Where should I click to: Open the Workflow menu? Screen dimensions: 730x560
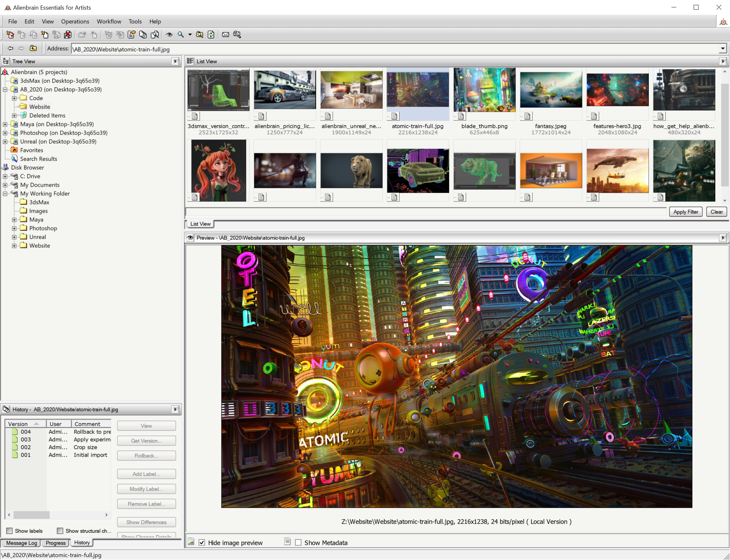tap(109, 21)
